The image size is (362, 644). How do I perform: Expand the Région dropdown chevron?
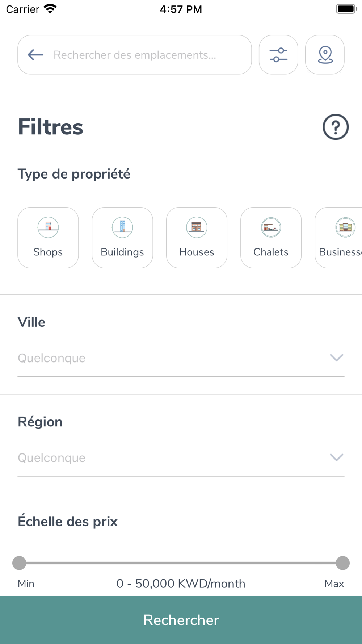[x=336, y=457]
